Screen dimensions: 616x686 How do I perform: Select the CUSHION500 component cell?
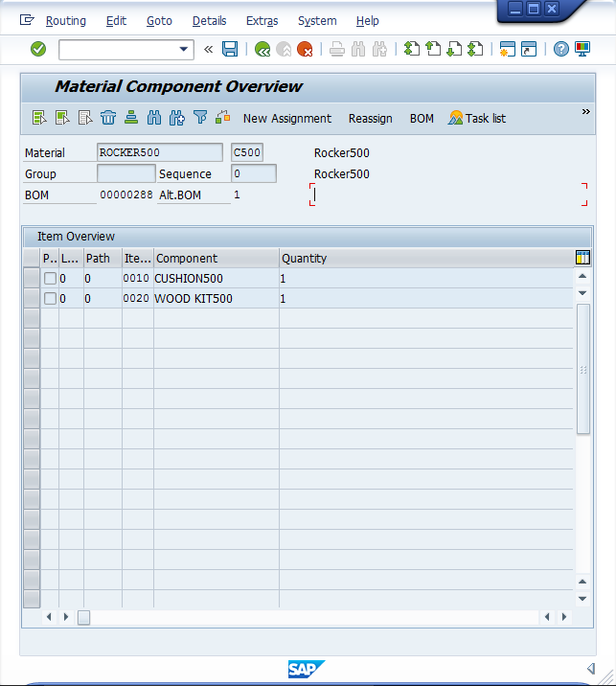click(217, 278)
